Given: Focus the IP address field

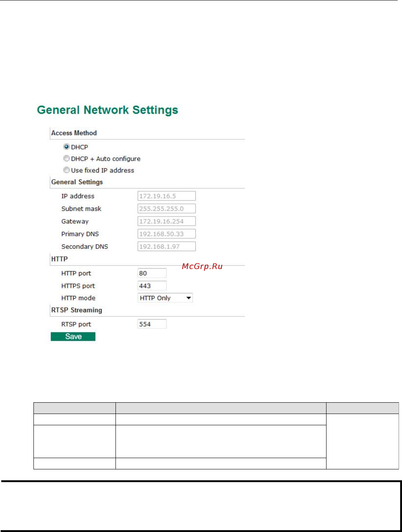Looking at the screenshot, I should [167, 196].
